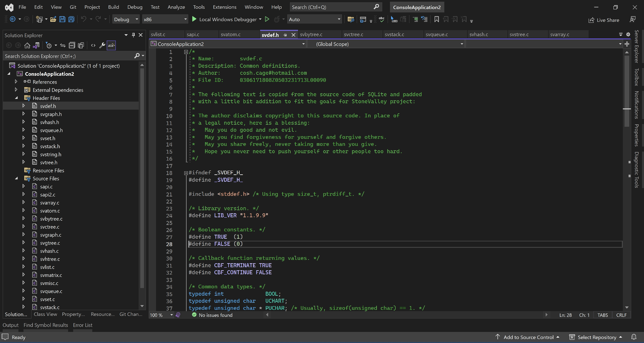Open the Toolbox side tab
Screen dimensions: 644x343
tap(636, 77)
